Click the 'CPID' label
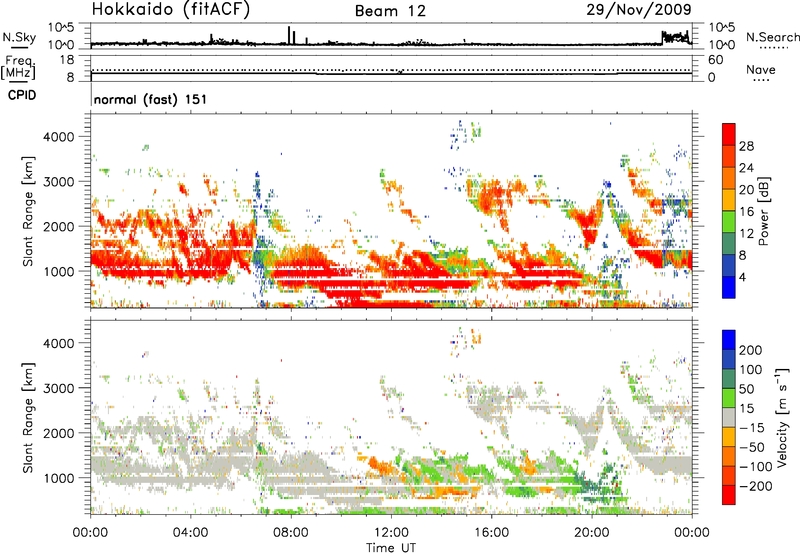The width and height of the screenshot is (800, 554). coord(22,95)
